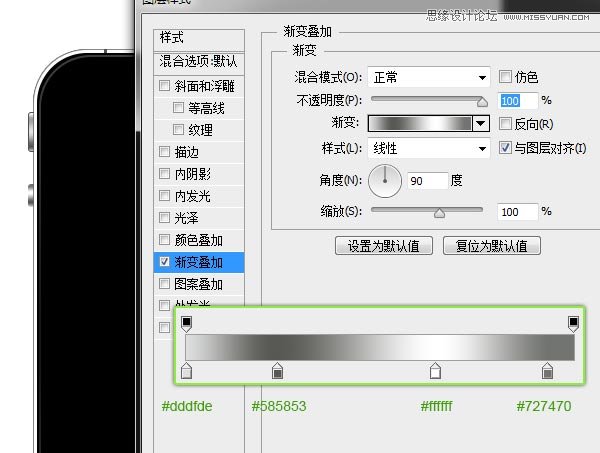Click the 缩放 value field showing 100

[518, 212]
